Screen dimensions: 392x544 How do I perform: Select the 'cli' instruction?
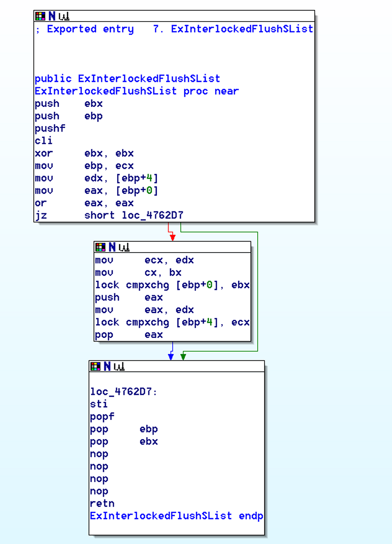[x=44, y=141]
